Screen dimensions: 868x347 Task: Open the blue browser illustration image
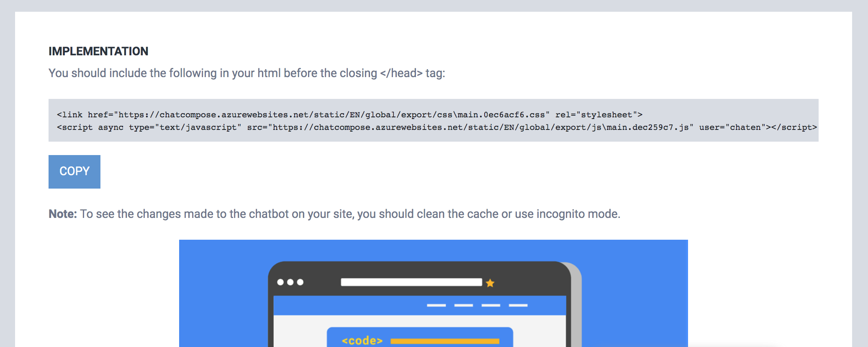[434, 293]
